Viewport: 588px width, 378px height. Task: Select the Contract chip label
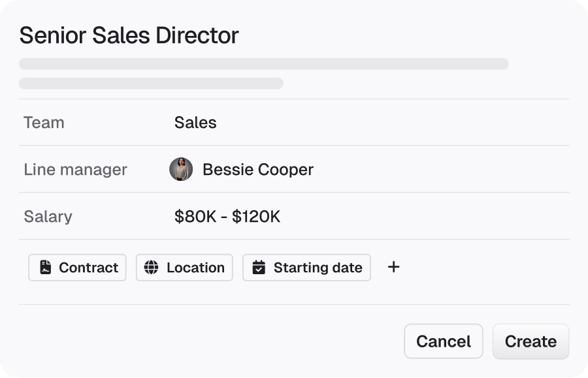[x=88, y=268]
